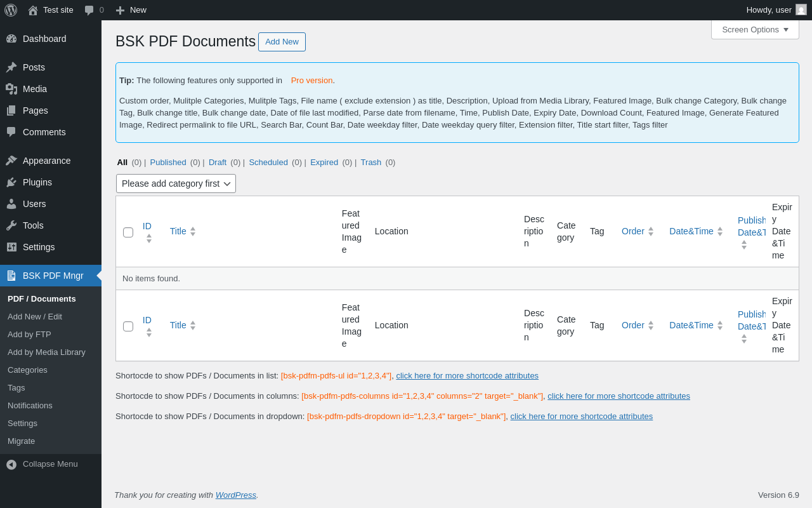812x508 pixels.
Task: Click the bsk-pdfm-pdfs-columns shortcode text
Action: click(x=422, y=396)
